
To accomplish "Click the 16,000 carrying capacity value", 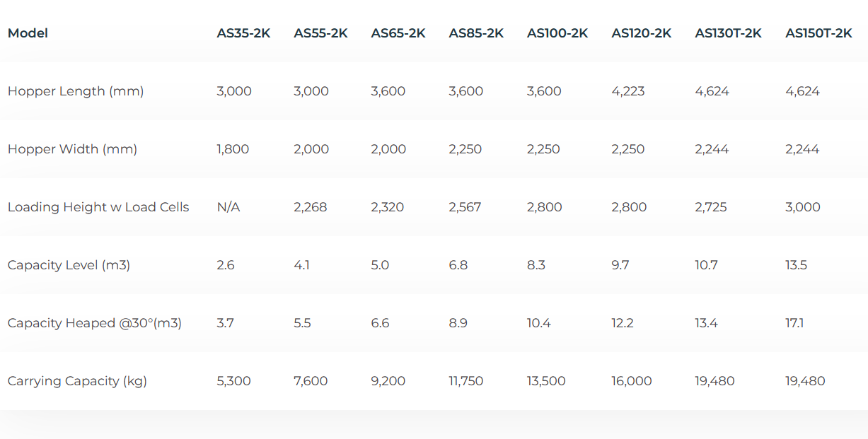I will [x=632, y=381].
